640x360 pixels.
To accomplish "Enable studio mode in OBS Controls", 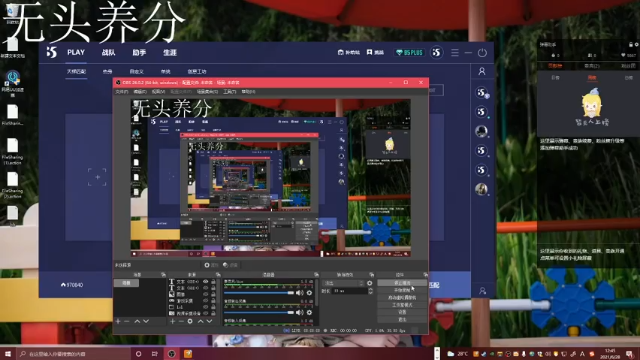I will tap(402, 305).
